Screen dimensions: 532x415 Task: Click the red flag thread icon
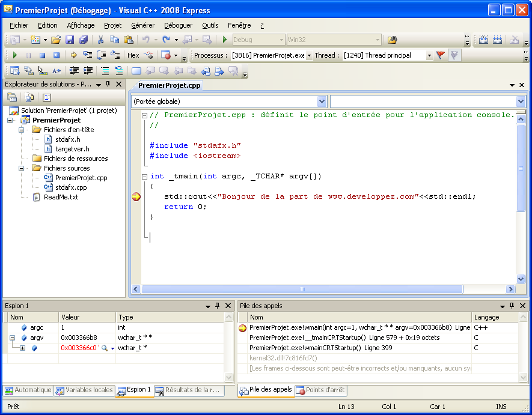(441, 55)
